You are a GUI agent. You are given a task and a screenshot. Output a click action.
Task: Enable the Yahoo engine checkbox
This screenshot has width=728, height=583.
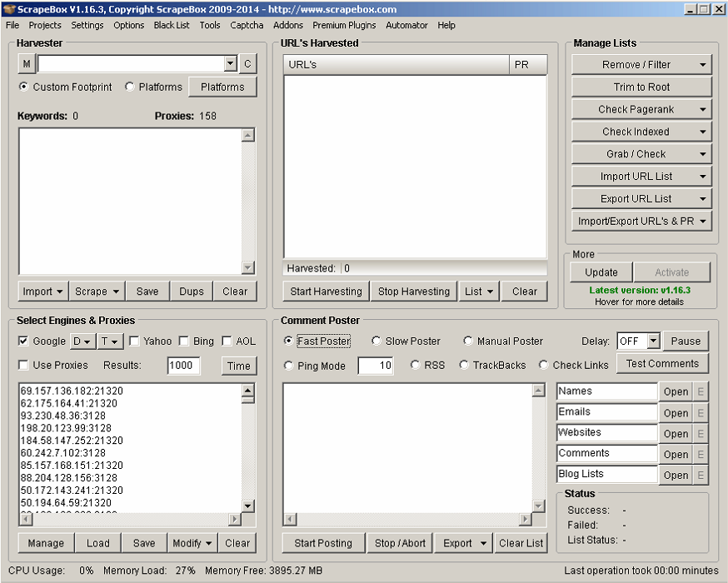(134, 341)
